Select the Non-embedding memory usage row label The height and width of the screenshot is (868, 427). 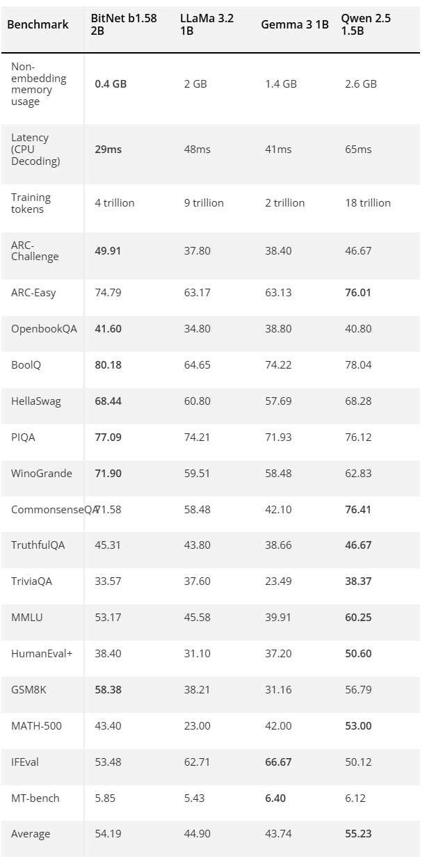(x=39, y=84)
